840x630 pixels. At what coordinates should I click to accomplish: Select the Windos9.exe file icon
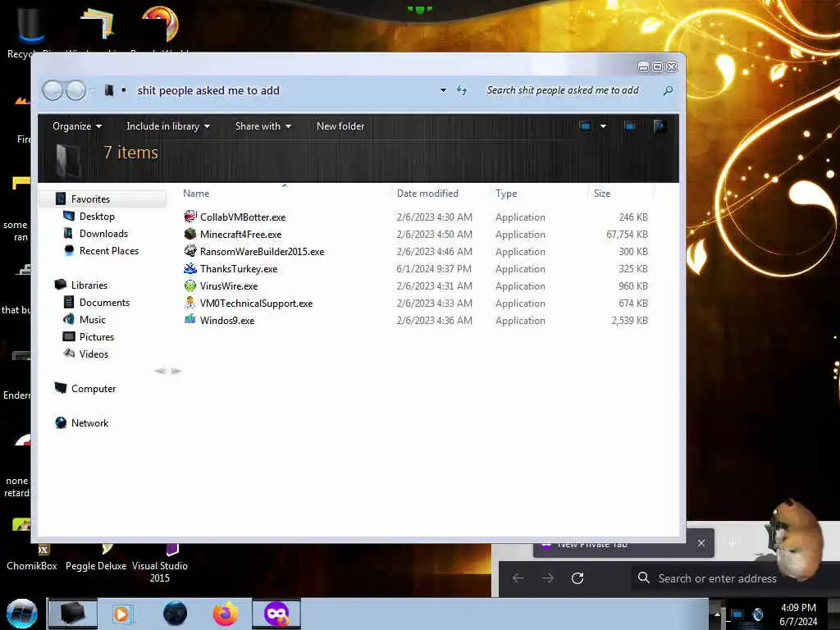coord(190,320)
